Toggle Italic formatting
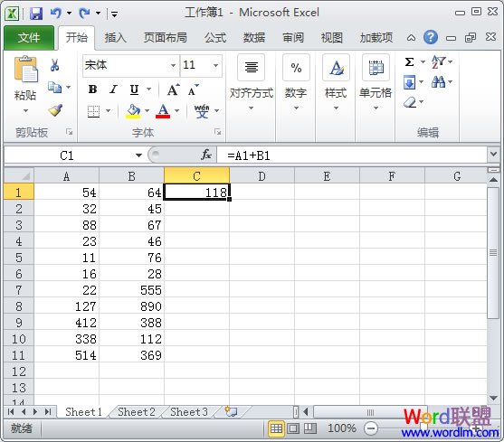This screenshot has height=442, width=504. point(113,89)
